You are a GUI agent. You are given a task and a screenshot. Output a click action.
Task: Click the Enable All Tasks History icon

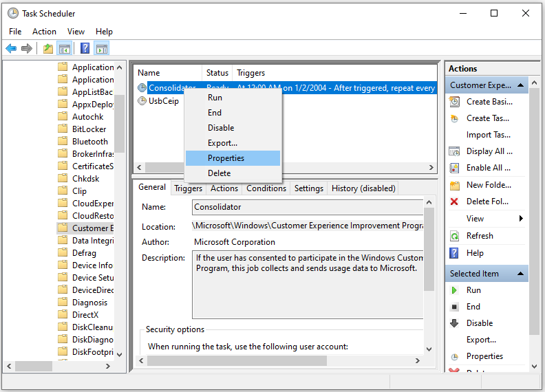click(x=454, y=168)
